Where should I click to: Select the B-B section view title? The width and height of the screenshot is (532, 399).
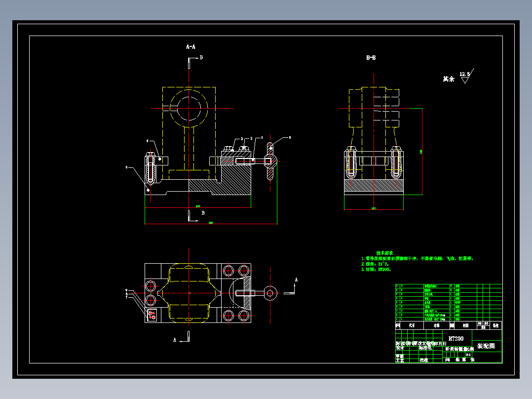coord(371,58)
